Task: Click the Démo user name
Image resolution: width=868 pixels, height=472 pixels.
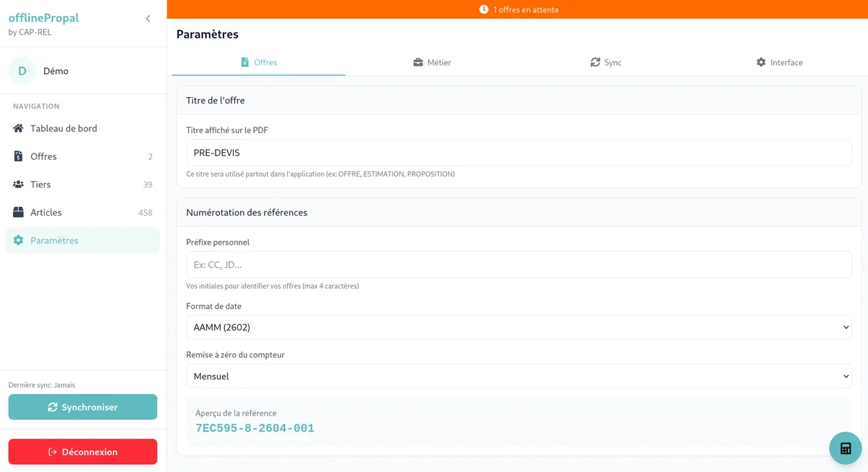Action: click(x=56, y=71)
